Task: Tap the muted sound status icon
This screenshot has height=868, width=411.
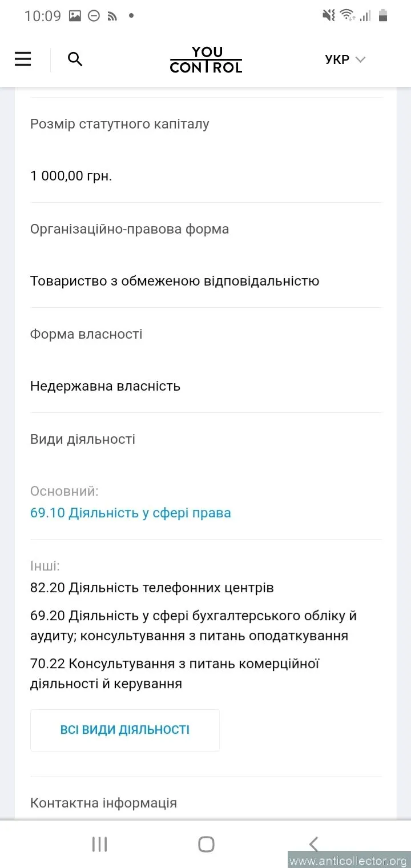Action: (329, 15)
